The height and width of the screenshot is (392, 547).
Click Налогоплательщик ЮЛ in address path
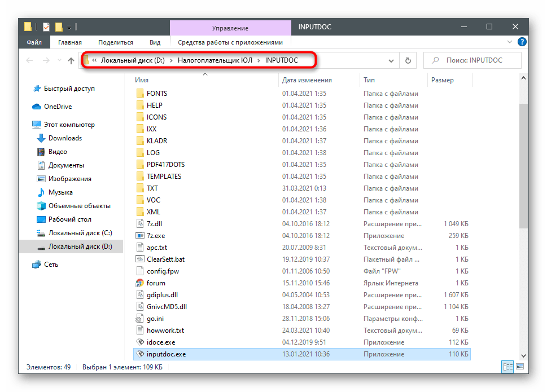[215, 60]
